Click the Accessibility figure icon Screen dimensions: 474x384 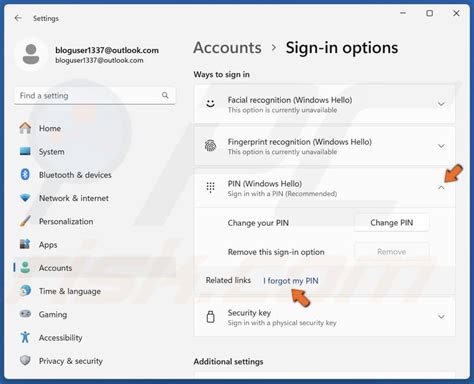point(25,337)
